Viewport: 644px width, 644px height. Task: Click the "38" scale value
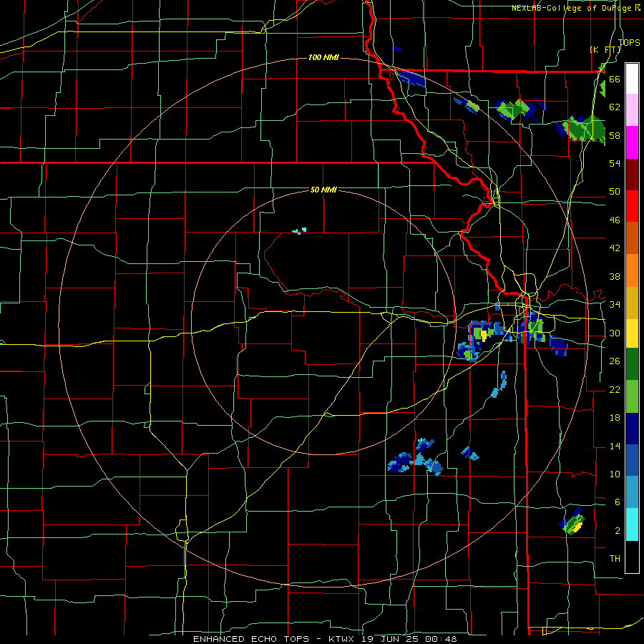(x=615, y=276)
